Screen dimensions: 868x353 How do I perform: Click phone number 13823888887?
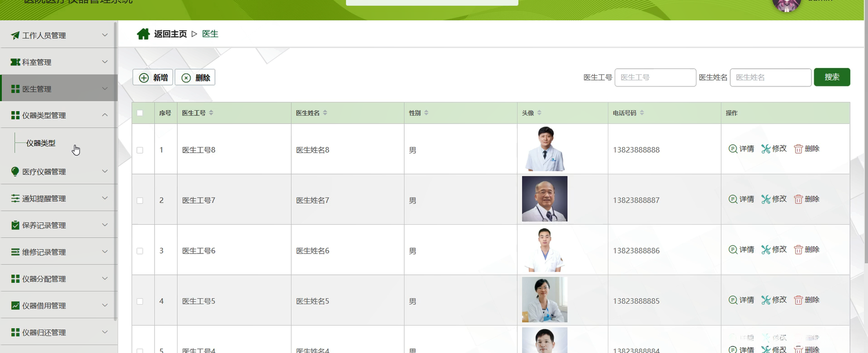pyautogui.click(x=636, y=200)
